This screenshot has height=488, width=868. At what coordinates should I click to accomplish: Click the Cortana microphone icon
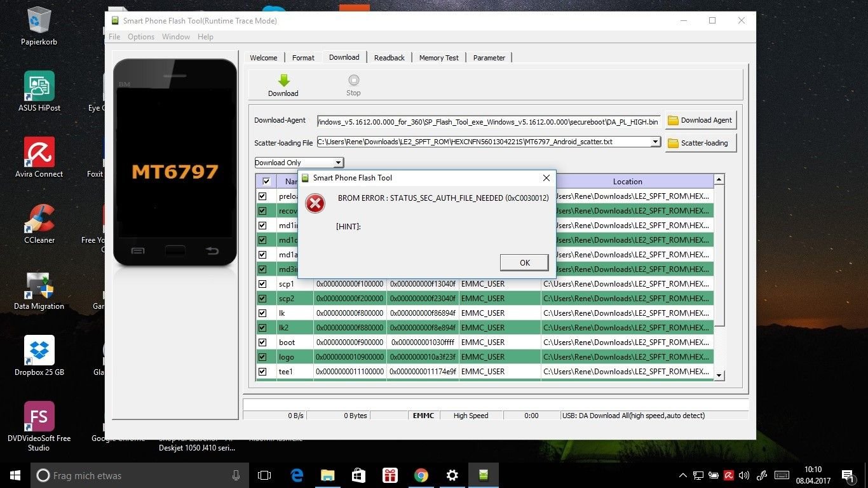236,475
